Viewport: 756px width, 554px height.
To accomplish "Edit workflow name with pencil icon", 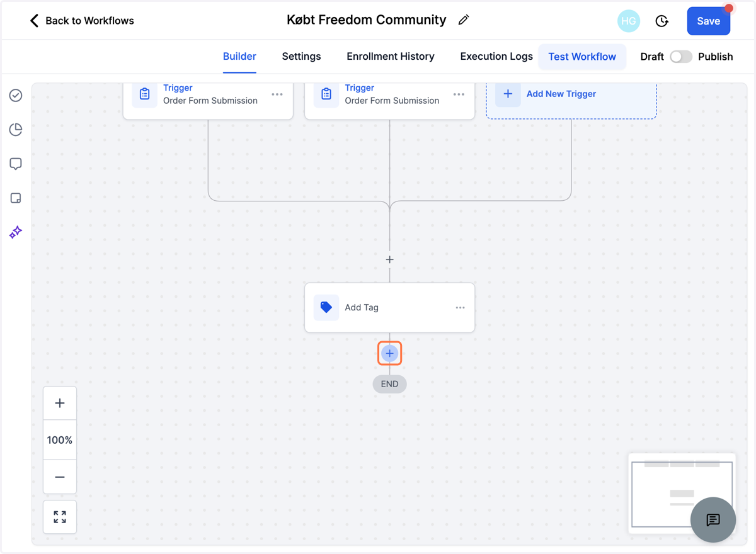I will (x=464, y=20).
